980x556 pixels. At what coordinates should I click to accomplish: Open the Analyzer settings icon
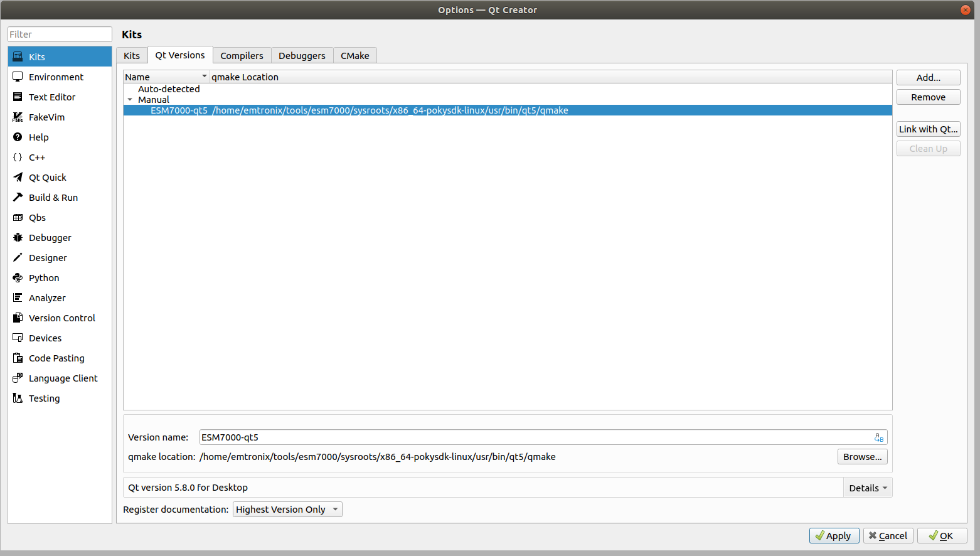coord(18,297)
